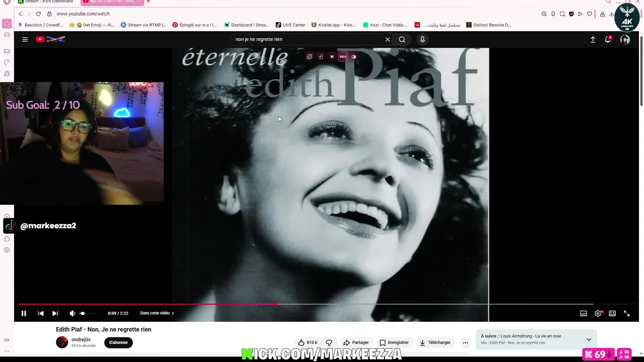Image resolution: width=644 pixels, height=362 pixels.
Task: Click the Télécharger download button
Action: click(435, 342)
